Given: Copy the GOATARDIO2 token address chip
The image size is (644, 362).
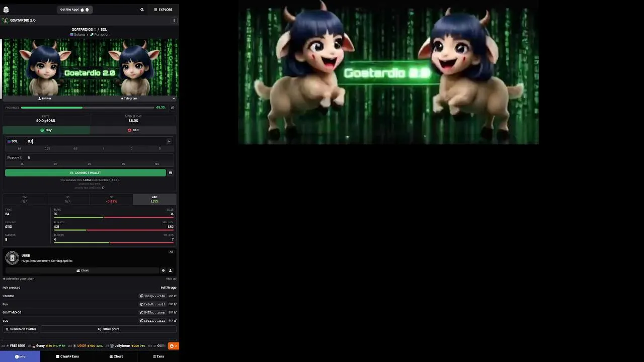Looking at the screenshot, I should tap(153, 313).
